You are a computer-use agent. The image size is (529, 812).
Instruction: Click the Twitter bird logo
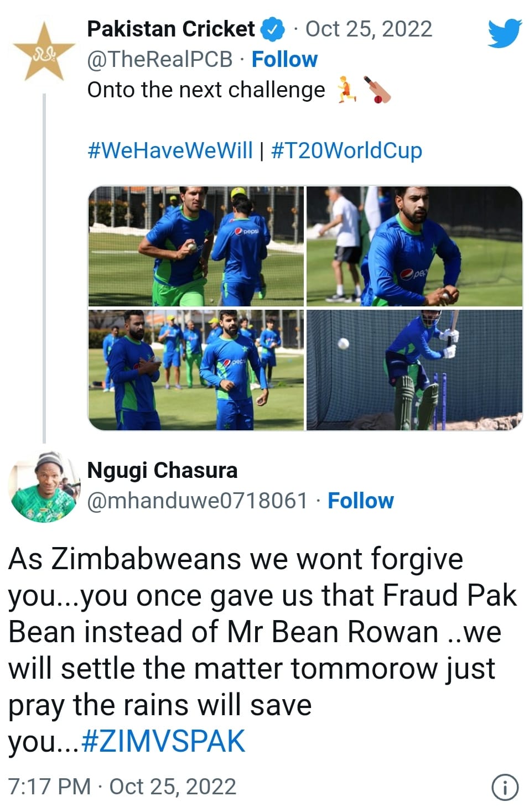[x=505, y=33]
